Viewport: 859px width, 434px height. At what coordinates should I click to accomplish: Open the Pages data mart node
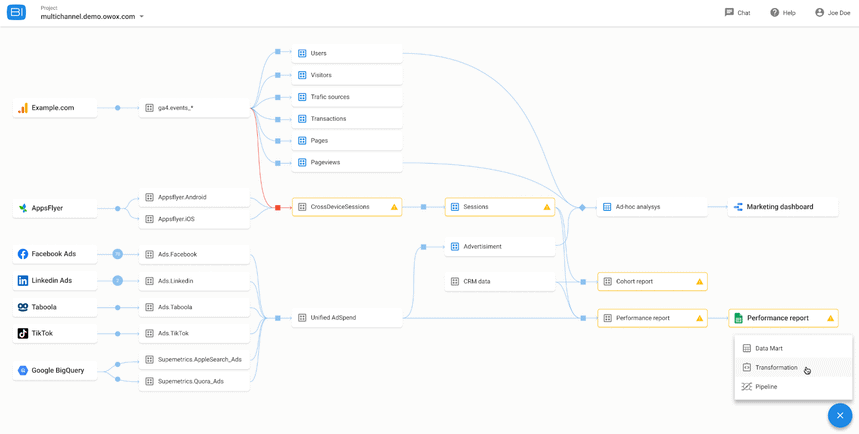347,140
